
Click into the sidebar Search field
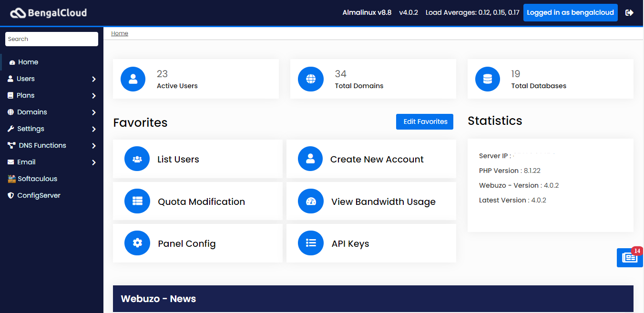tap(51, 39)
